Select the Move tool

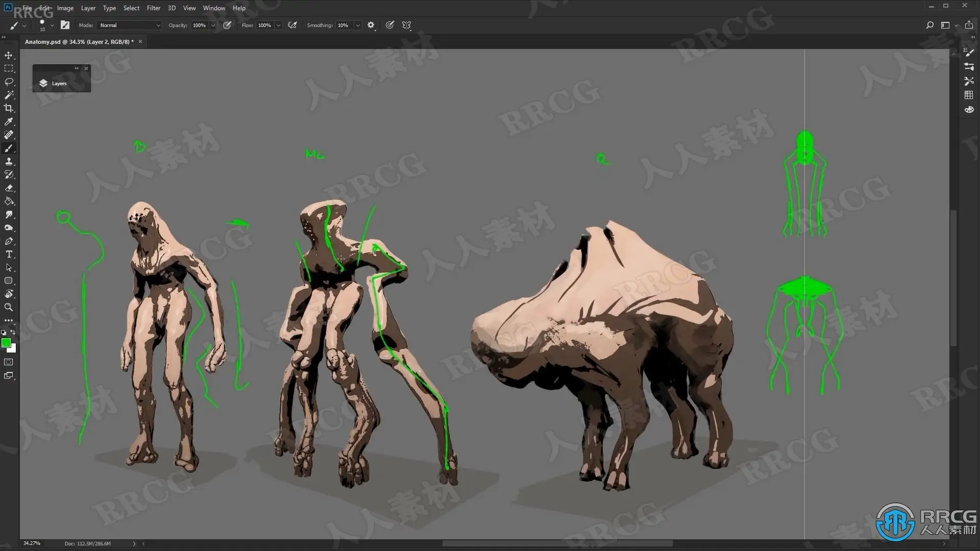click(x=9, y=55)
